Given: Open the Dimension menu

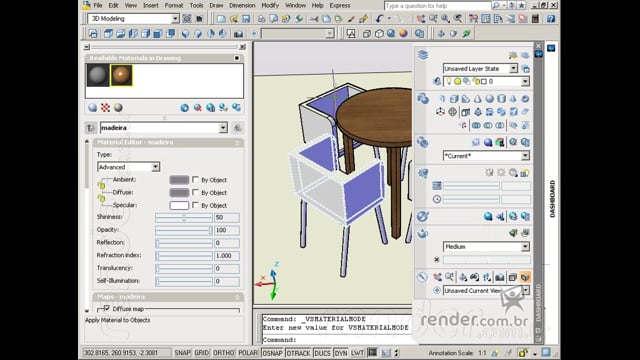Looking at the screenshot, I should (242, 6).
